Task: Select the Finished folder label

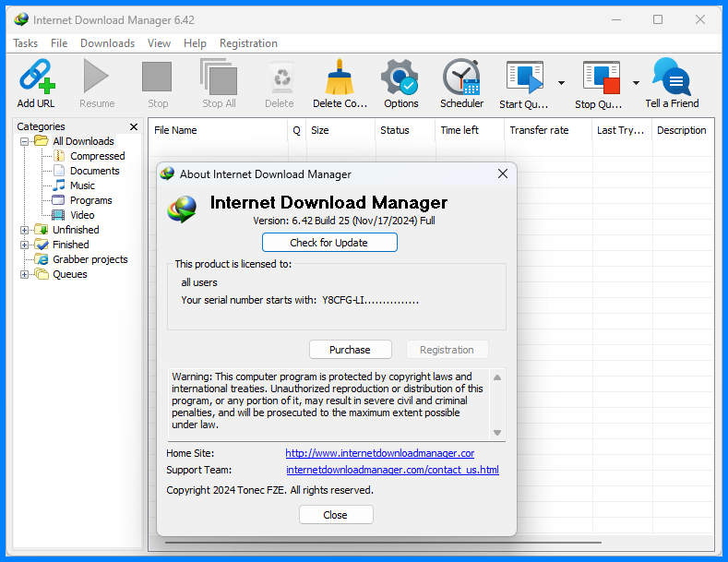Action: [x=70, y=245]
